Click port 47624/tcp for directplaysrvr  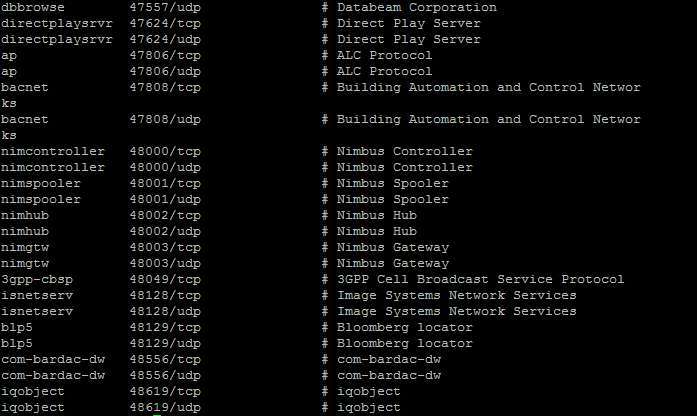165,24
